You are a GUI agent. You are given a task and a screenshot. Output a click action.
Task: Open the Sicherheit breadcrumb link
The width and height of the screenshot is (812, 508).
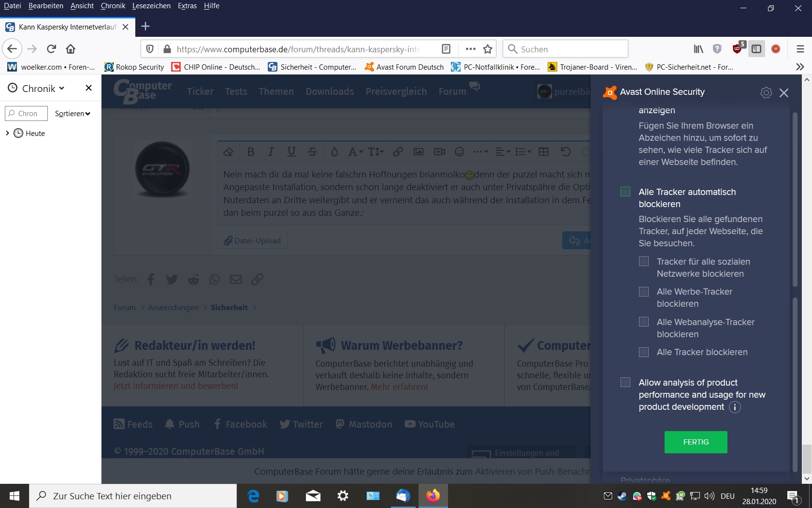point(229,307)
